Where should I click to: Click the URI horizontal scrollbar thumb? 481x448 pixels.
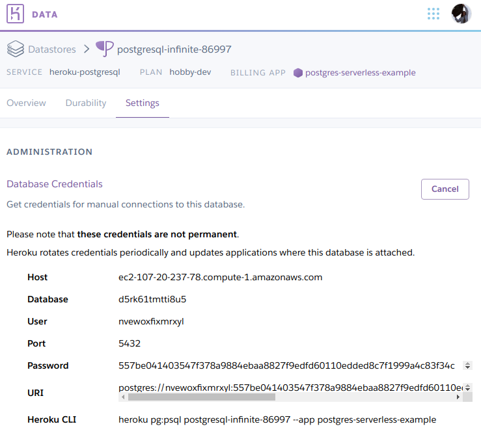coord(202,397)
